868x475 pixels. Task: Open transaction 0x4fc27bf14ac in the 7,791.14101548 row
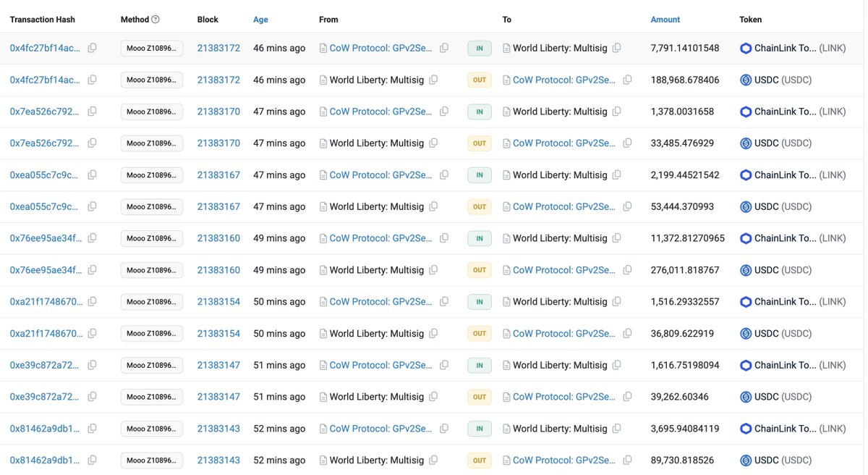coord(46,48)
